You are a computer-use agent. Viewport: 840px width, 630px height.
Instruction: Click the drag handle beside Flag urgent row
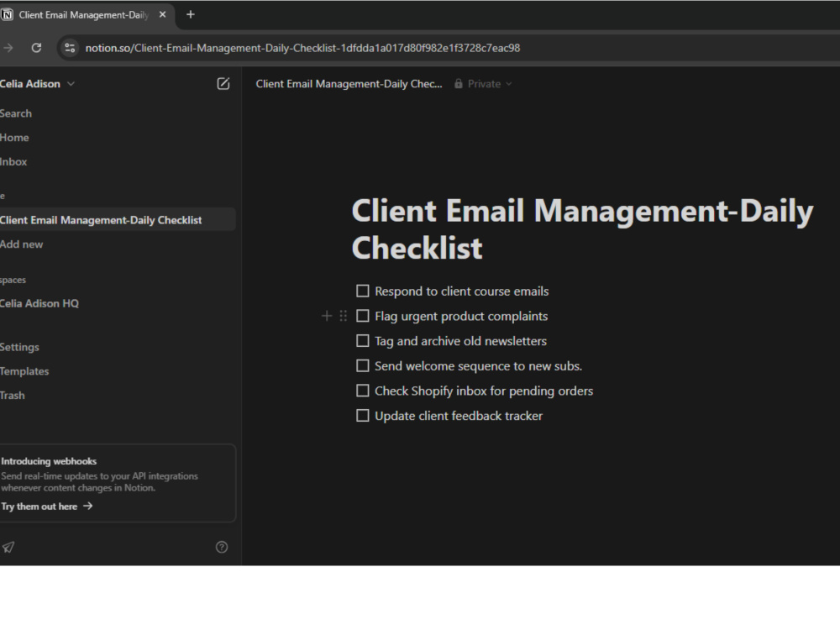pos(344,316)
